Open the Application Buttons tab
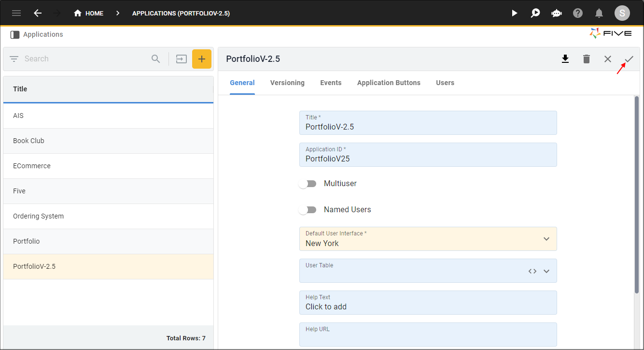The height and width of the screenshot is (350, 644). 389,83
